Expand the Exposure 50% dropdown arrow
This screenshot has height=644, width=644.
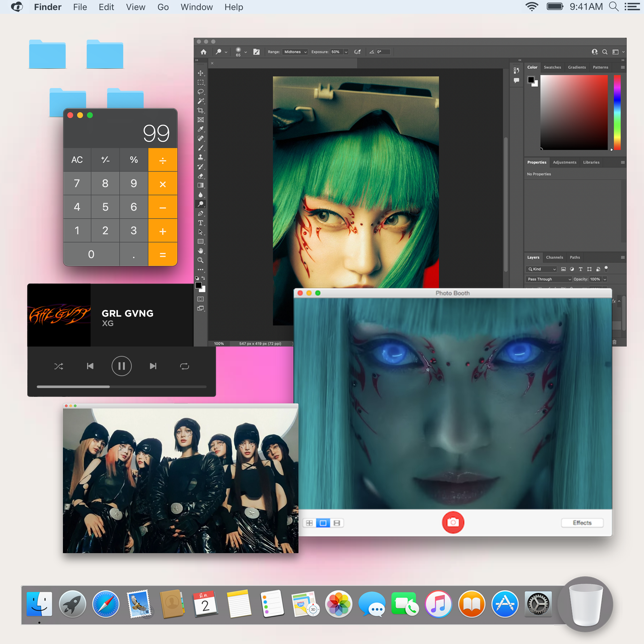pos(346,52)
